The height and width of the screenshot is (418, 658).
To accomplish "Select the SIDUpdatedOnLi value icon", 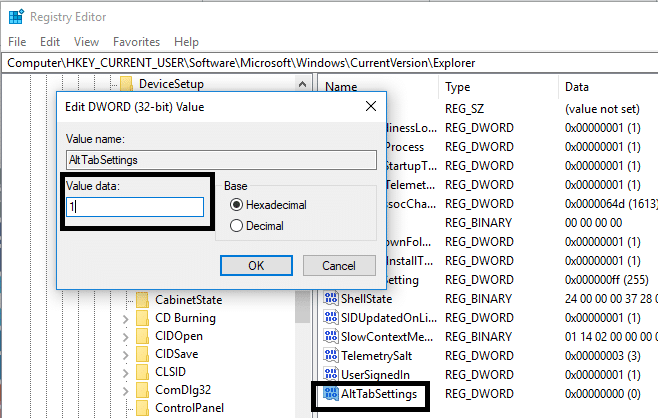I will [x=331, y=318].
